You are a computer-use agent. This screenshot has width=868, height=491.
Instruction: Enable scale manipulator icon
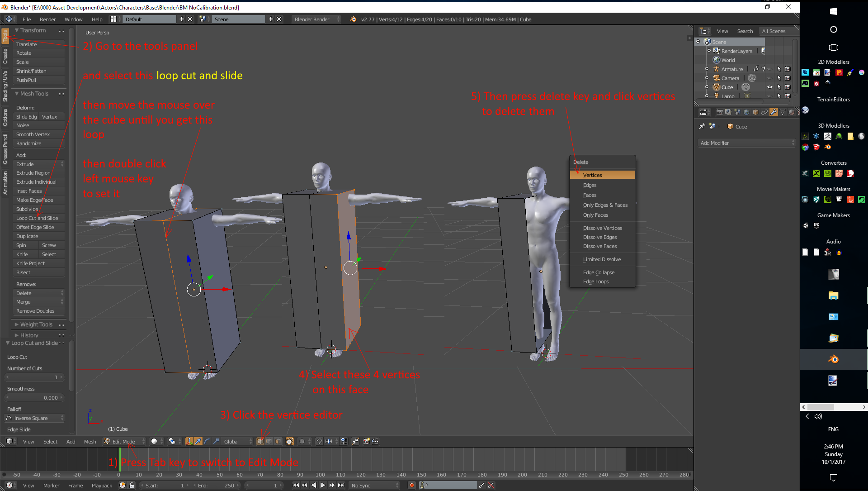coord(216,441)
